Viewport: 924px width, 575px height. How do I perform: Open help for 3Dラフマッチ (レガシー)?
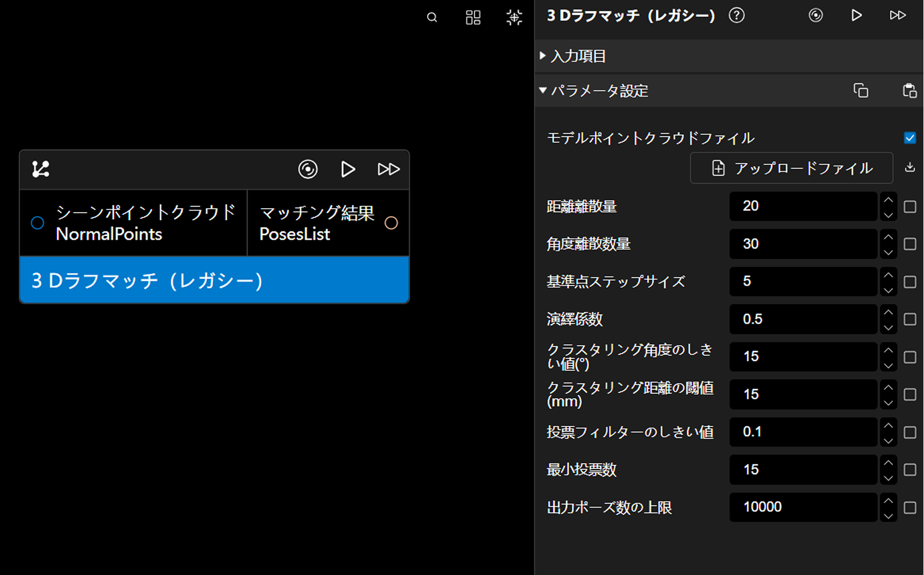click(736, 15)
